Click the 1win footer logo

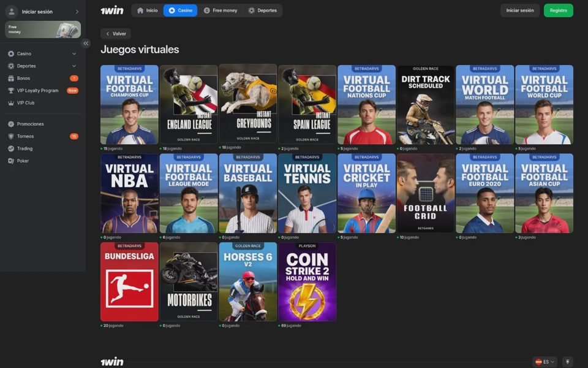coord(111,362)
